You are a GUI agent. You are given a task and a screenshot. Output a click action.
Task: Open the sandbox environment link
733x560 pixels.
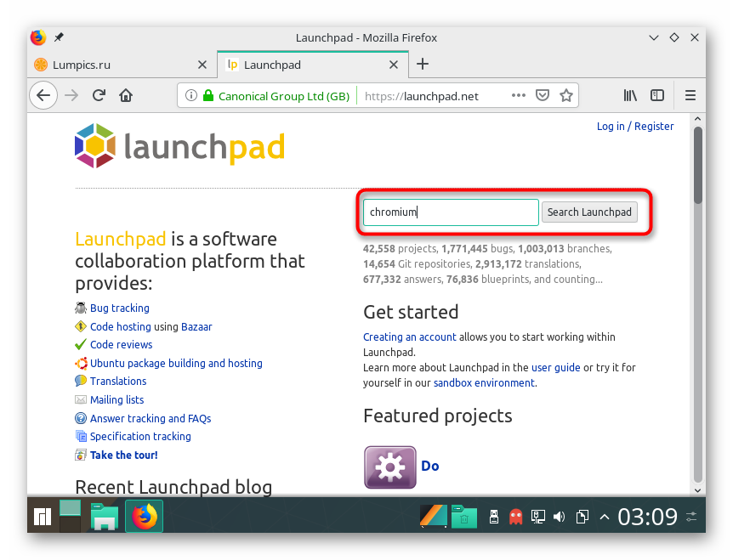485,383
